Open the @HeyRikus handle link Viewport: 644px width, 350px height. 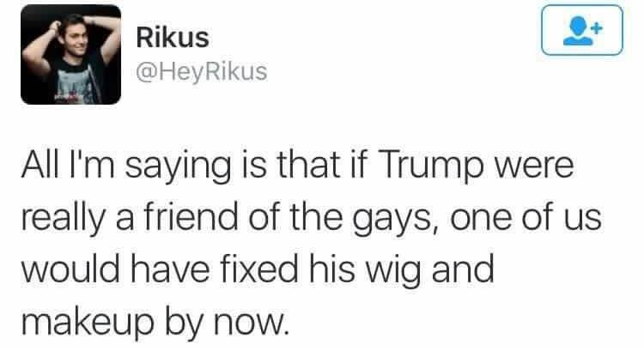(201, 72)
